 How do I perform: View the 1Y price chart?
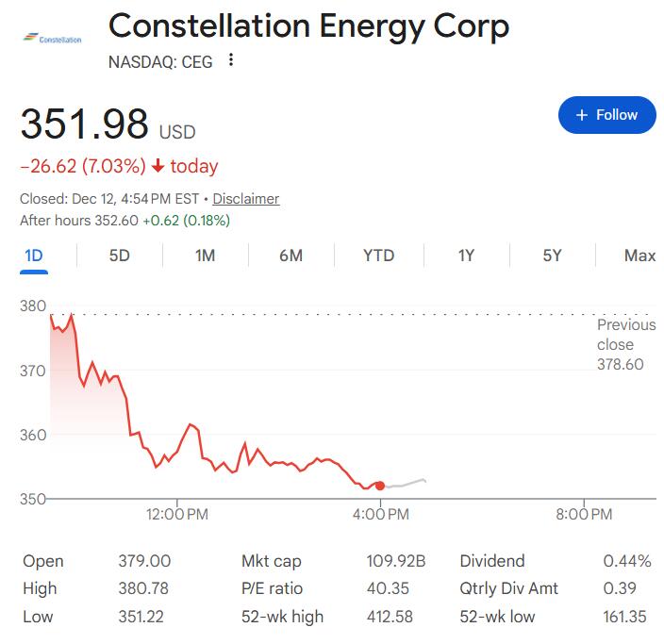click(x=466, y=256)
